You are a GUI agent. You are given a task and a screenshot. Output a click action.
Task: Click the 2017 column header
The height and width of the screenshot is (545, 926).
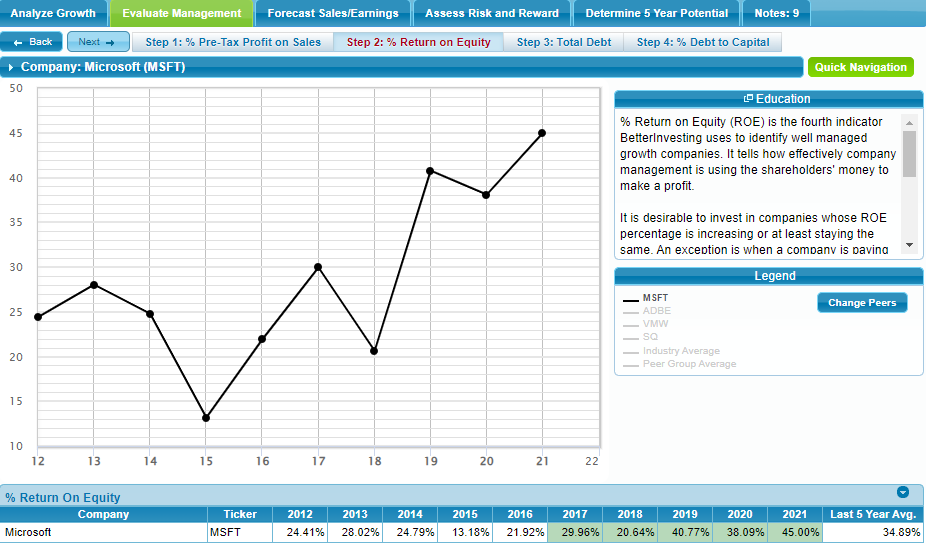click(x=575, y=514)
